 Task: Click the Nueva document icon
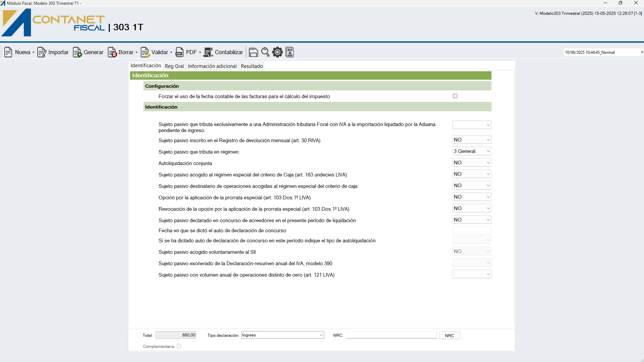pyautogui.click(x=8, y=52)
